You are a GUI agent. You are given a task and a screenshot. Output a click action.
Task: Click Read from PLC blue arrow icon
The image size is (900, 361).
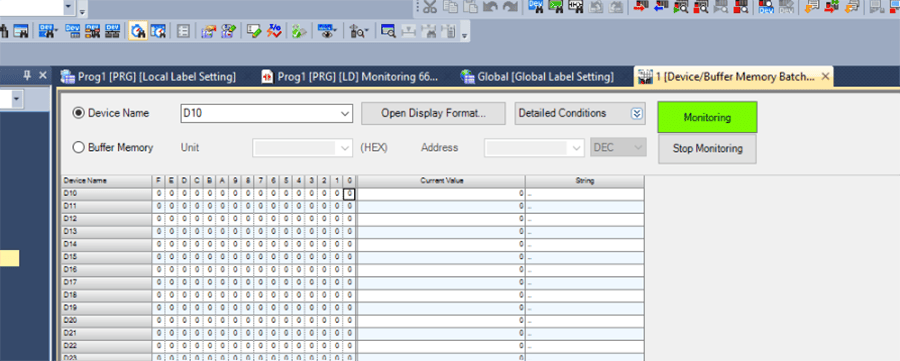click(661, 7)
